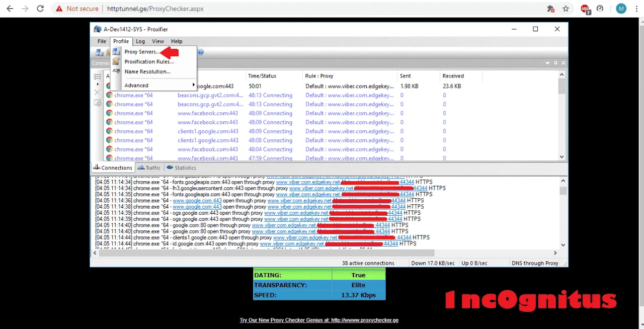Open the speedometer extension icon
The height and width of the screenshot is (329, 644).
point(600,9)
